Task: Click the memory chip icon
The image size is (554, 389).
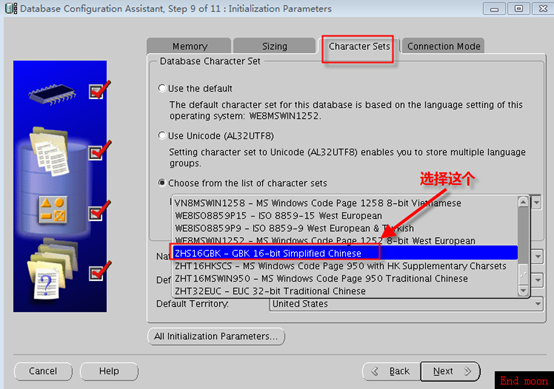Action: click(52, 94)
